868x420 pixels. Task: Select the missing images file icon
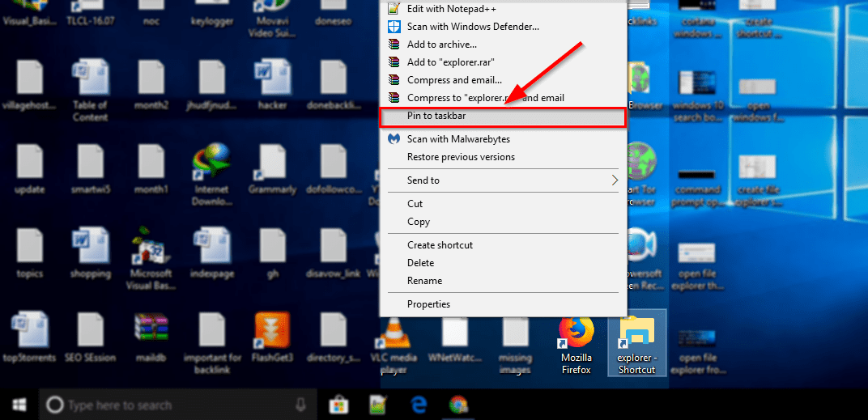[515, 346]
